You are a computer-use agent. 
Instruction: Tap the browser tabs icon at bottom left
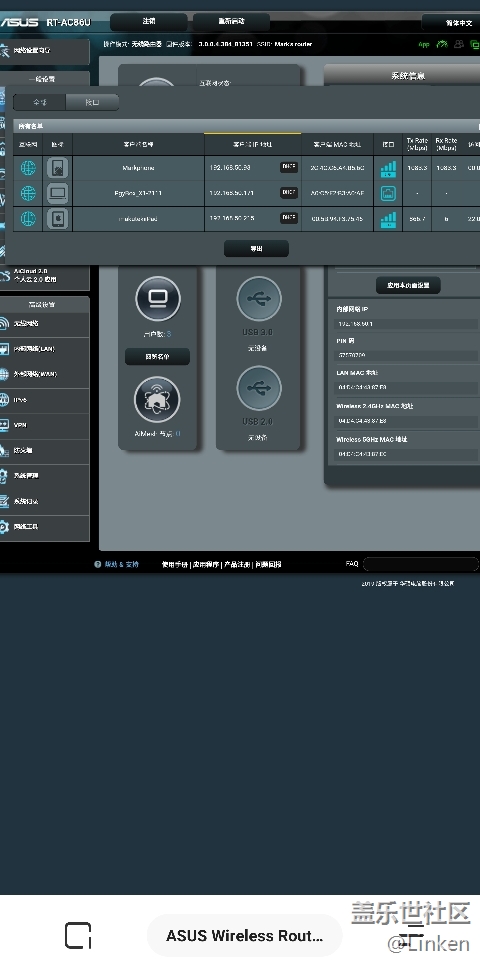coord(78,935)
